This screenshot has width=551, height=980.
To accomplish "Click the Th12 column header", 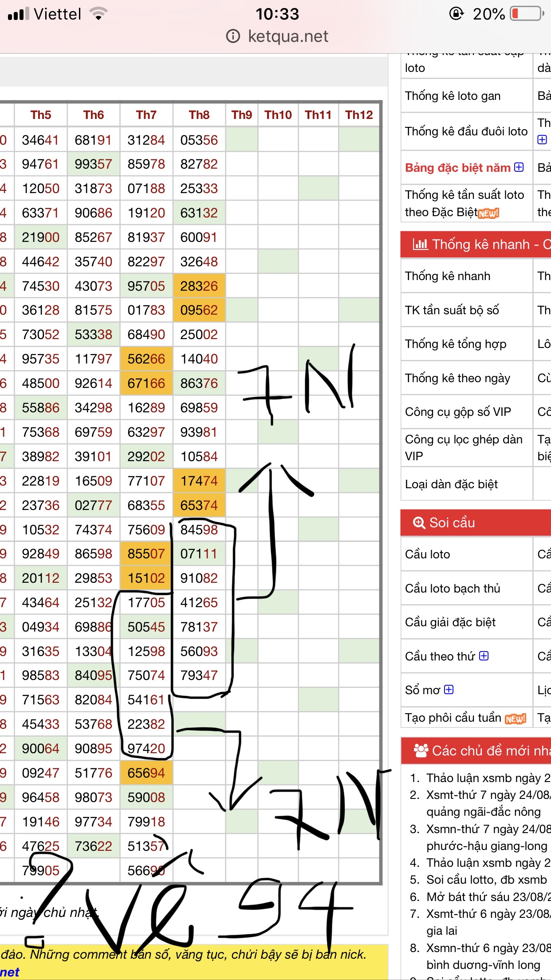I will (359, 115).
